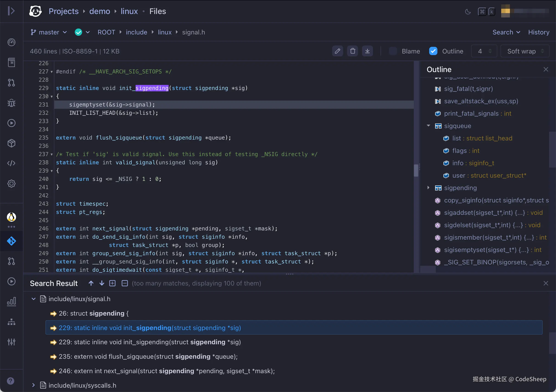
Task: Open the builds play icon in sidebar
Action: [x=11, y=123]
